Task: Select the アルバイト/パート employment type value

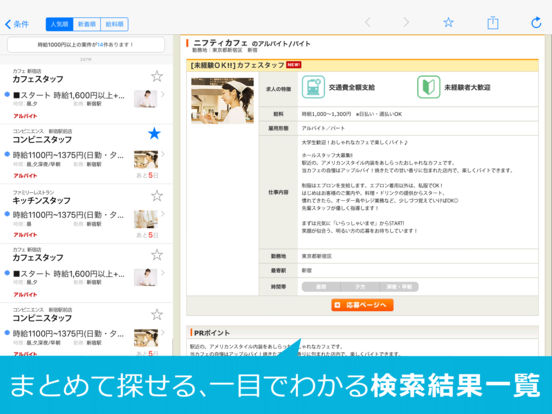Action: click(x=323, y=128)
